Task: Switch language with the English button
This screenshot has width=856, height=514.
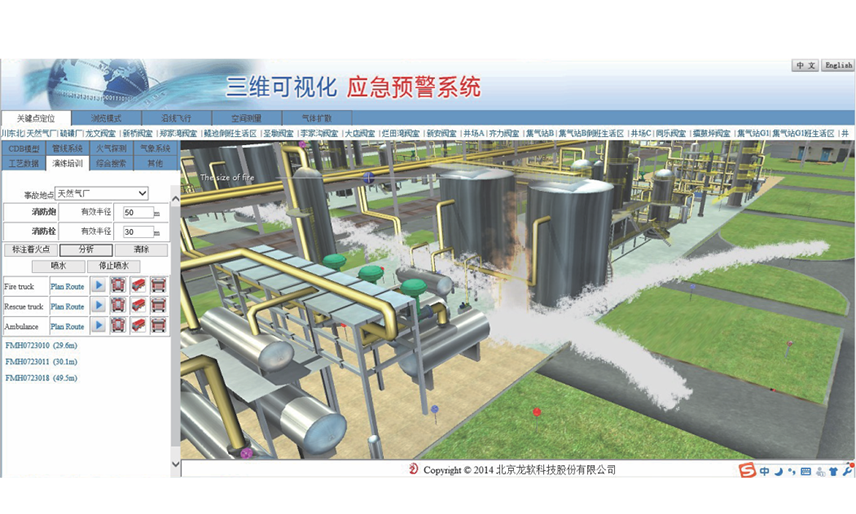Action: coord(838,65)
